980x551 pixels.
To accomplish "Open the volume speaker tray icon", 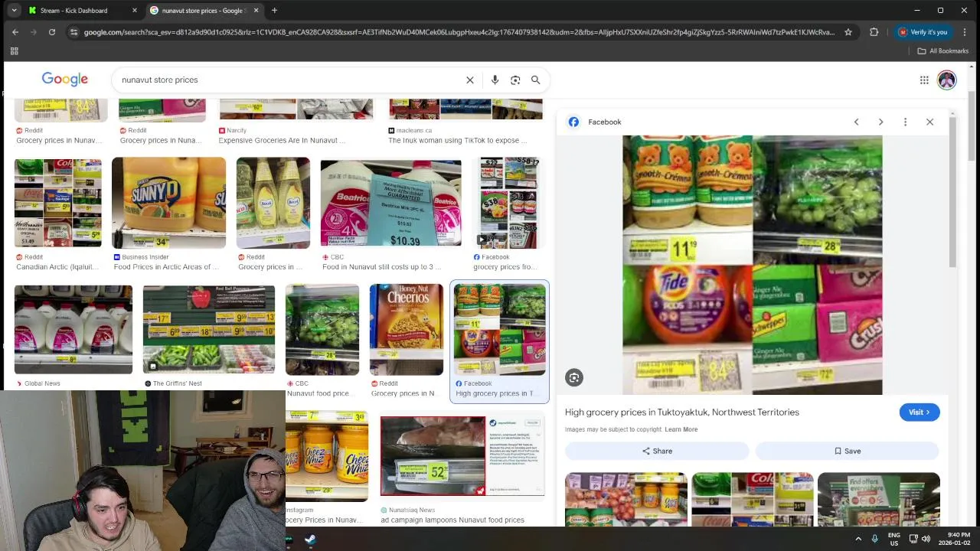I will 926,539.
